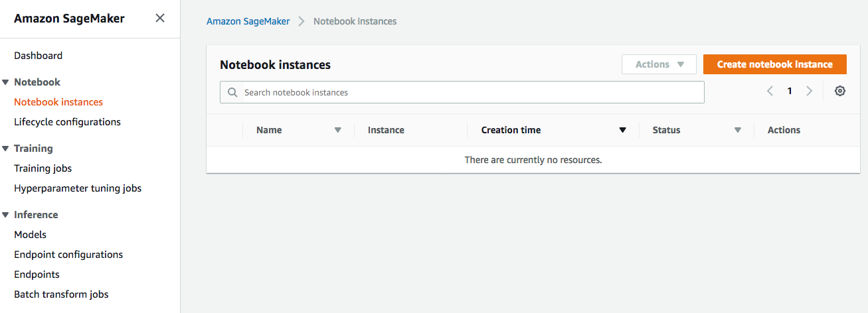Focus the Search notebook instances field
Screen dimensions: 868x313
(x=462, y=92)
